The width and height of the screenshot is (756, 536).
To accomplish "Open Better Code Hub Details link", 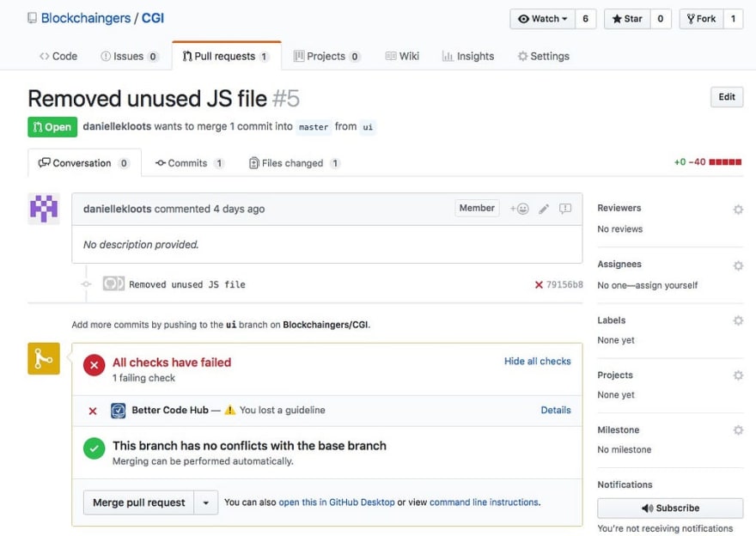I will (x=556, y=411).
